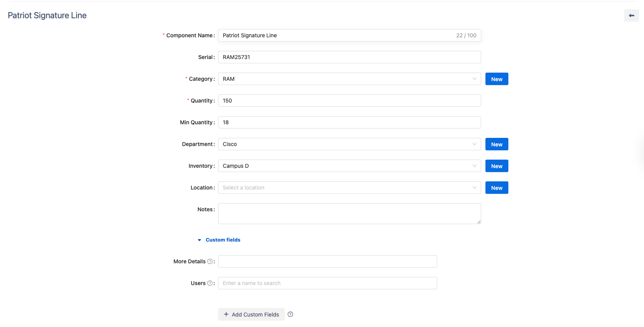The image size is (644, 327).
Task: Click the Quantity field showing 150
Action: pos(349,101)
